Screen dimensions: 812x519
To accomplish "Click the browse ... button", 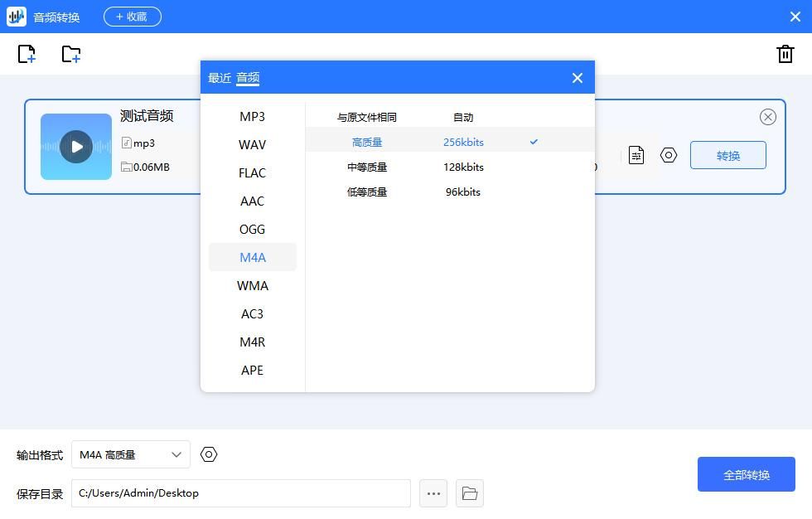I will click(433, 493).
